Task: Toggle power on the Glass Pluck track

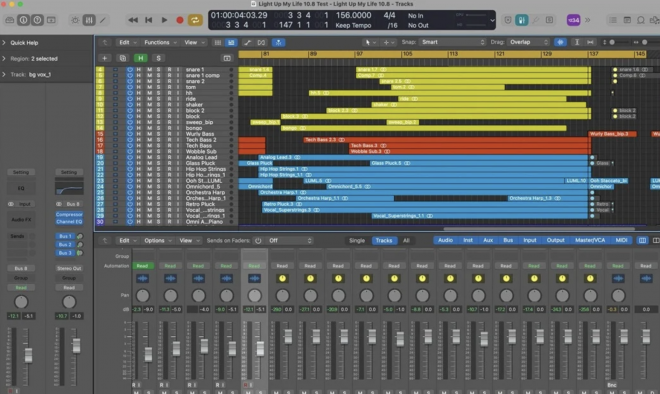Action: click(130, 163)
